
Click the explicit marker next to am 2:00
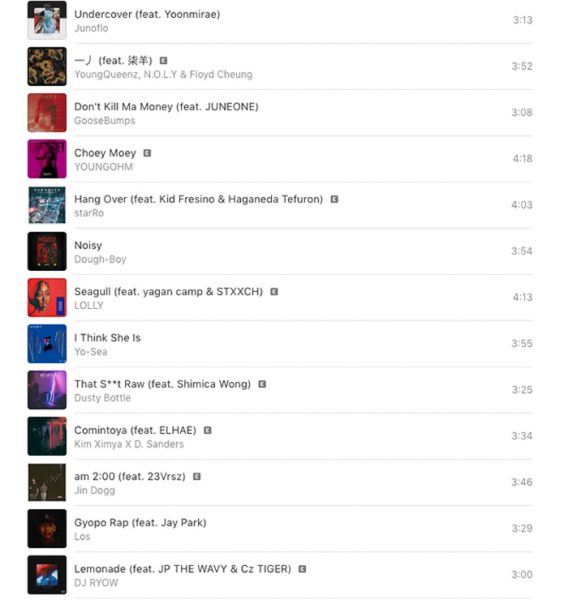(197, 477)
